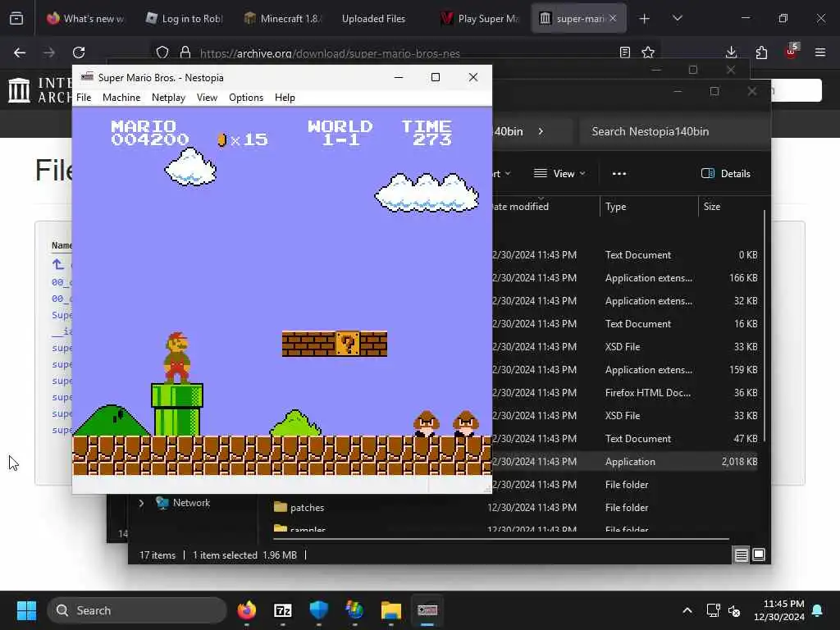Show hidden system tray icons
The image size is (840, 630).
[x=687, y=610]
